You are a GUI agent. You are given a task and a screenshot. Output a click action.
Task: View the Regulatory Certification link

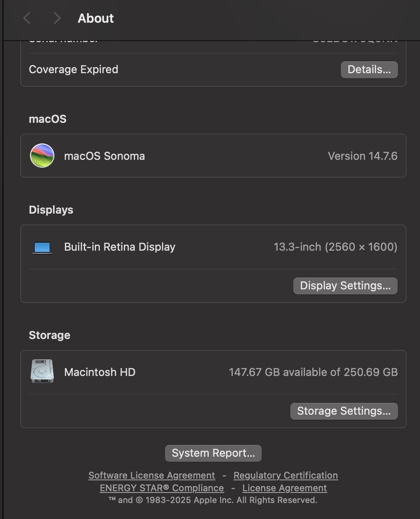pyautogui.click(x=285, y=475)
